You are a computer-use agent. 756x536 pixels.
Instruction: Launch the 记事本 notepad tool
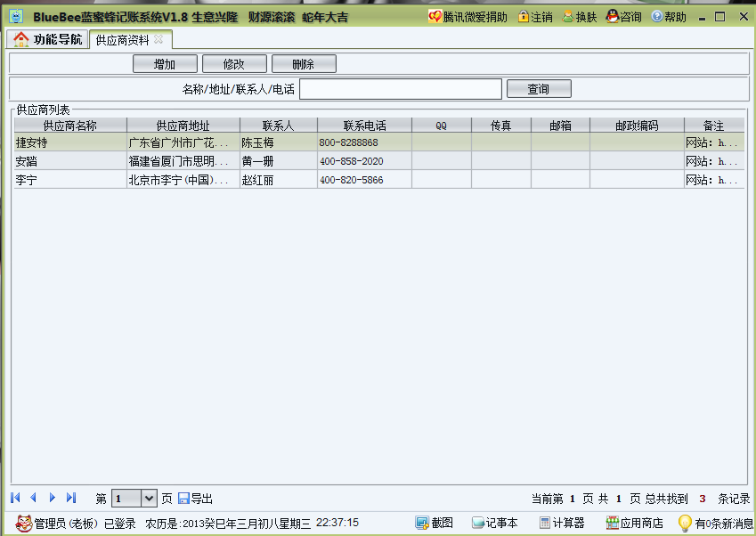(495, 524)
